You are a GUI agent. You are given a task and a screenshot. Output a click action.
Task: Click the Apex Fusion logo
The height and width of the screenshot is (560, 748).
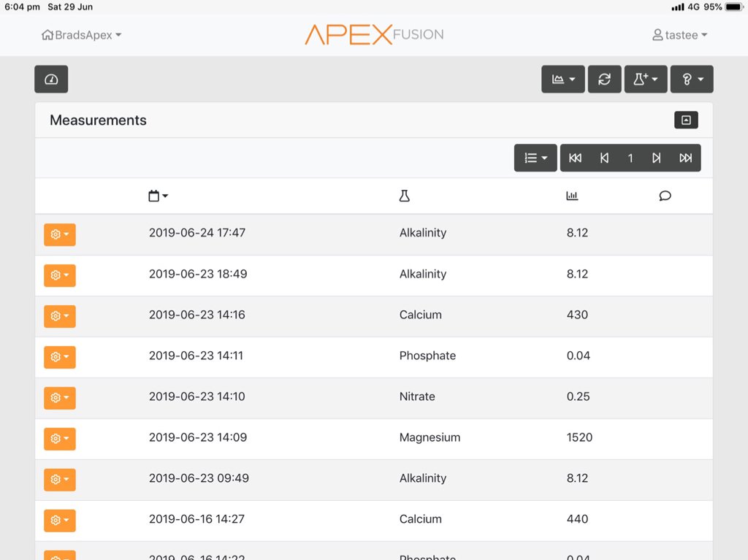pos(374,34)
